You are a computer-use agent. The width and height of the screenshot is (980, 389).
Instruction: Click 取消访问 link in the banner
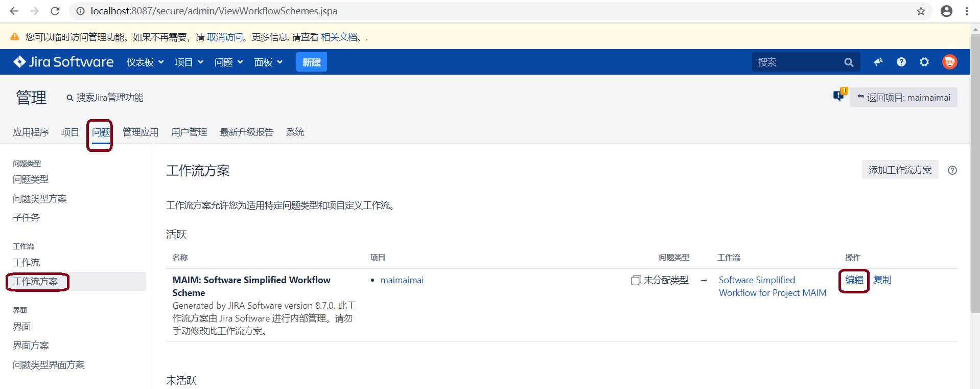(x=225, y=37)
